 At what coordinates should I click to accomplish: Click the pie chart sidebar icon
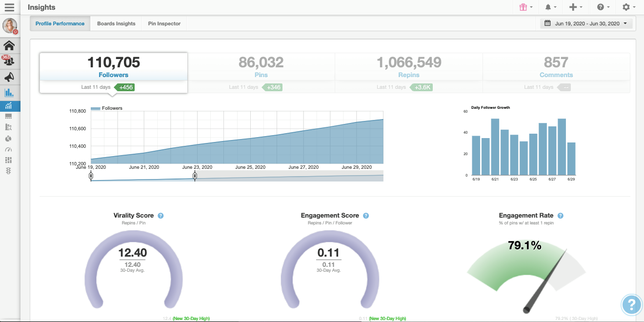coord(8,139)
